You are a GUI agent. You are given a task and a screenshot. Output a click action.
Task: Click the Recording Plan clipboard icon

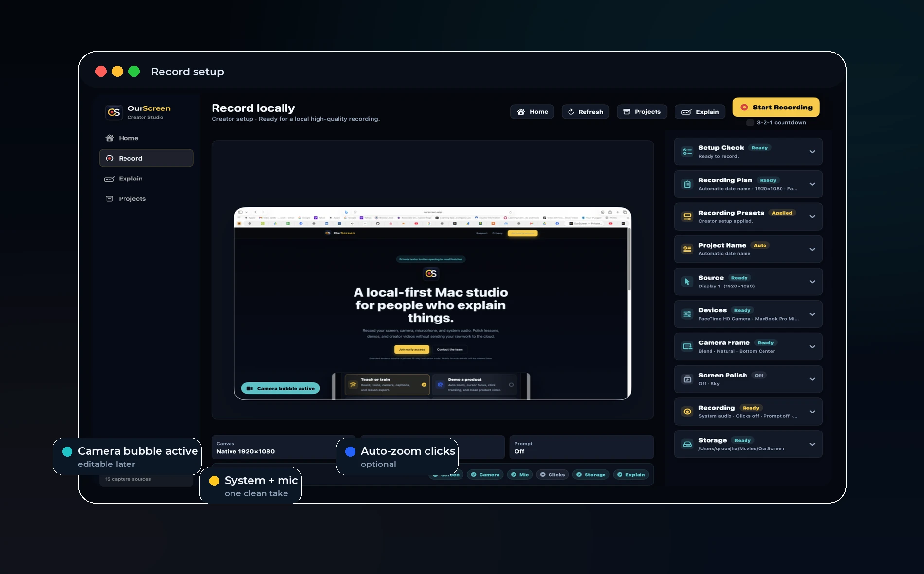(687, 184)
